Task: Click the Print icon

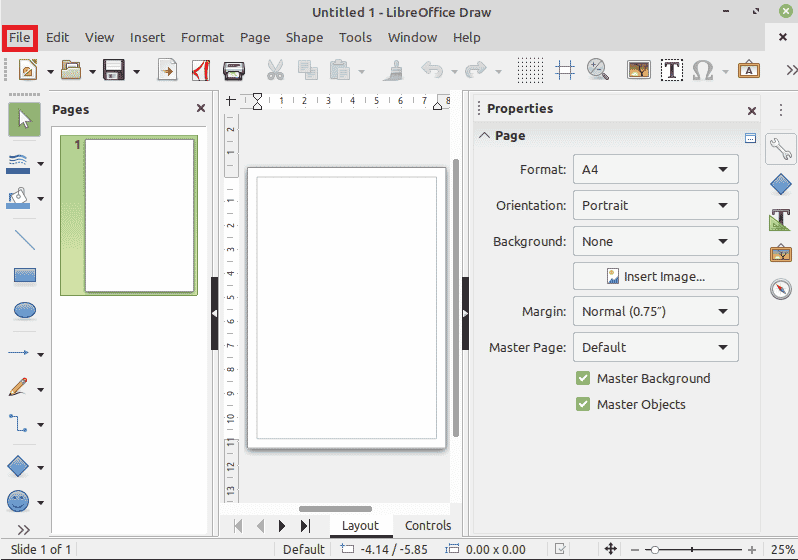Action: (x=234, y=70)
